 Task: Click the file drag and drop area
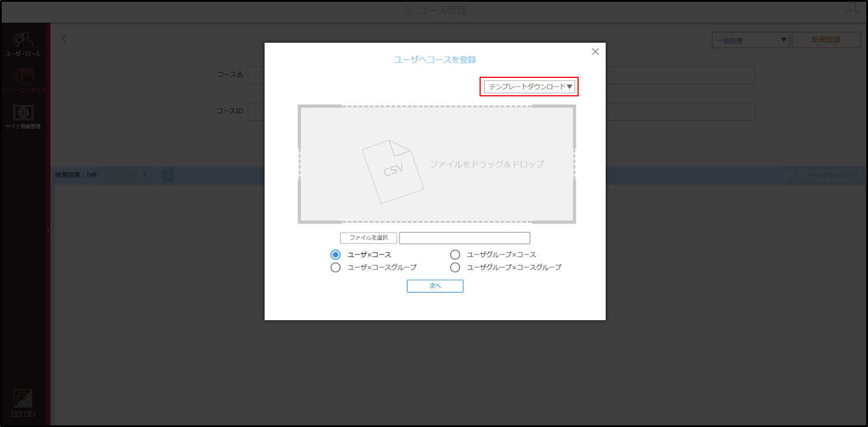tap(437, 164)
